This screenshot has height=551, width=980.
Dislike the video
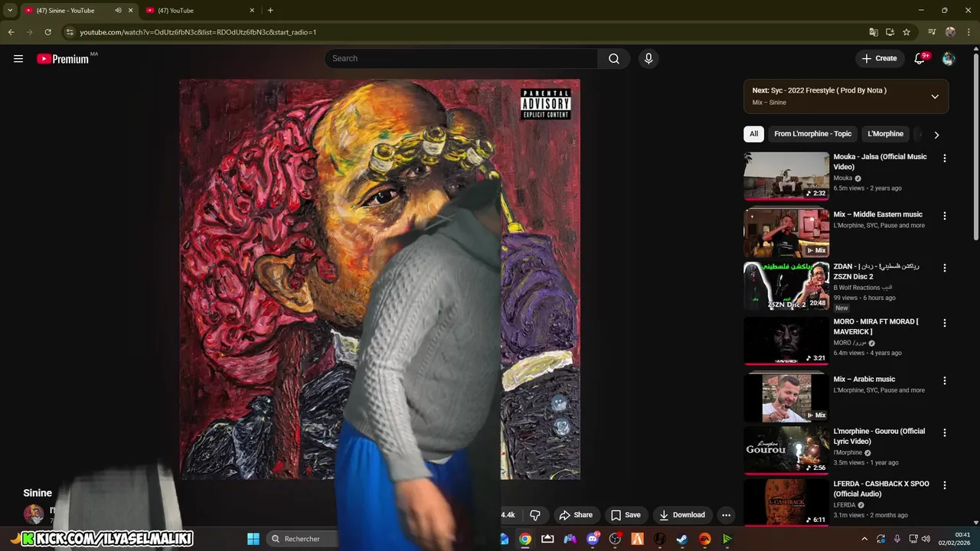535,515
